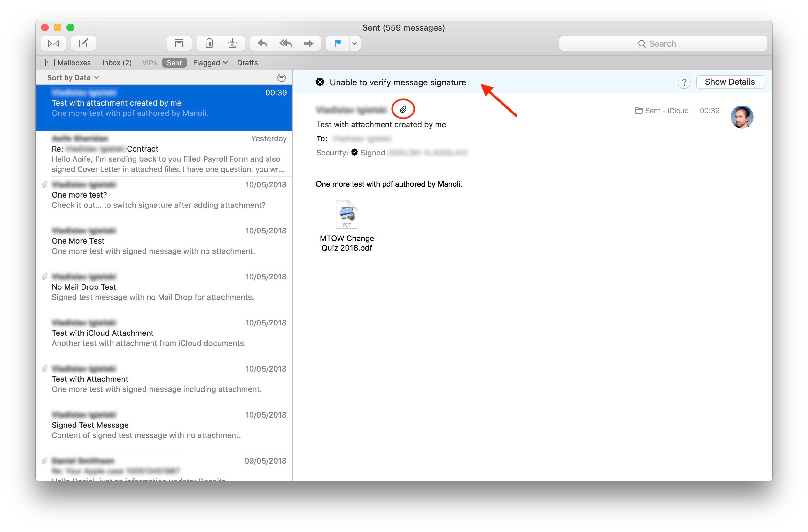Click the Show Details button
The image size is (808, 532).
pos(730,82)
